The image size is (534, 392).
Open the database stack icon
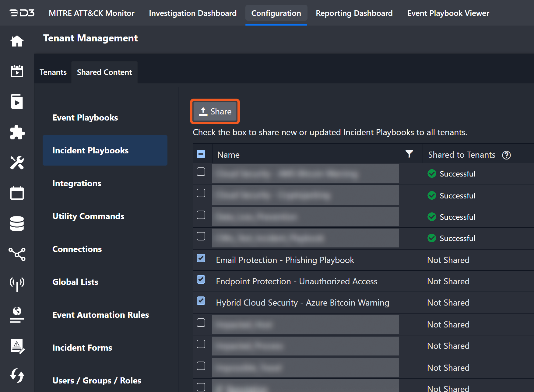(x=17, y=224)
